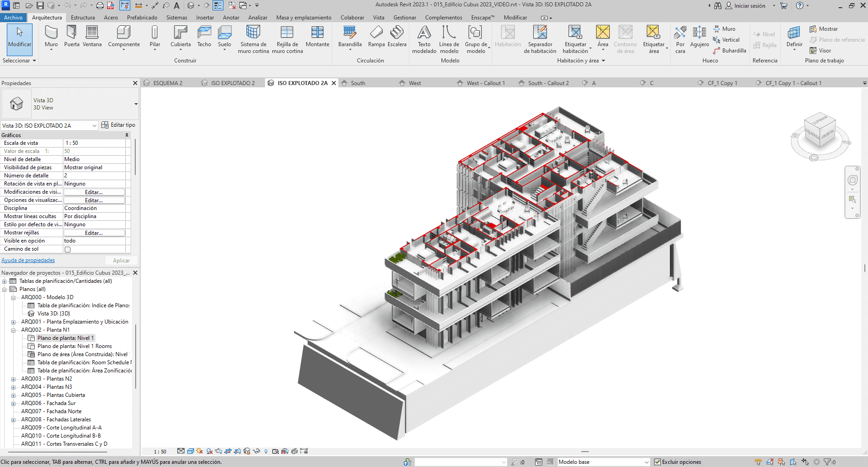
Task: Toggle Camino de sol checkbox
Action: click(67, 249)
